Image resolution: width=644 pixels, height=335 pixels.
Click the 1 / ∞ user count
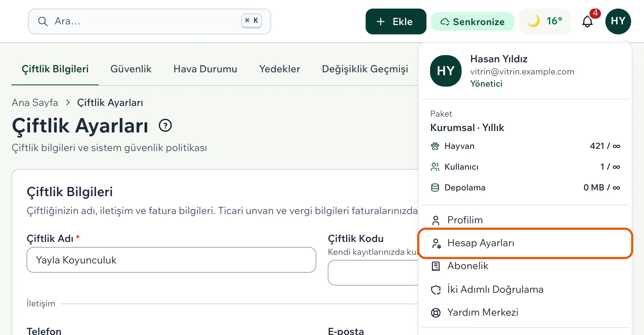610,167
